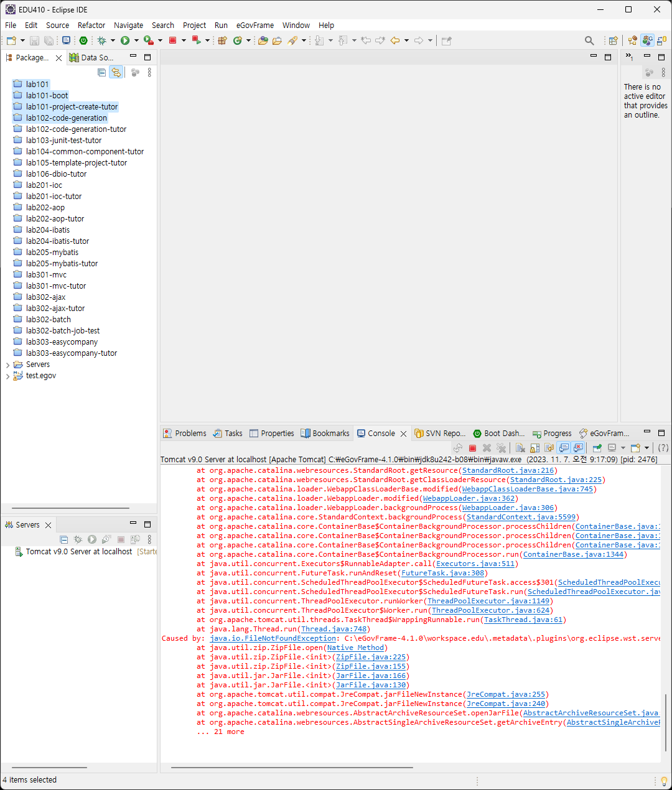This screenshot has height=790, width=672.
Task: Minimize the Package Explorer panel
Action: point(133,57)
